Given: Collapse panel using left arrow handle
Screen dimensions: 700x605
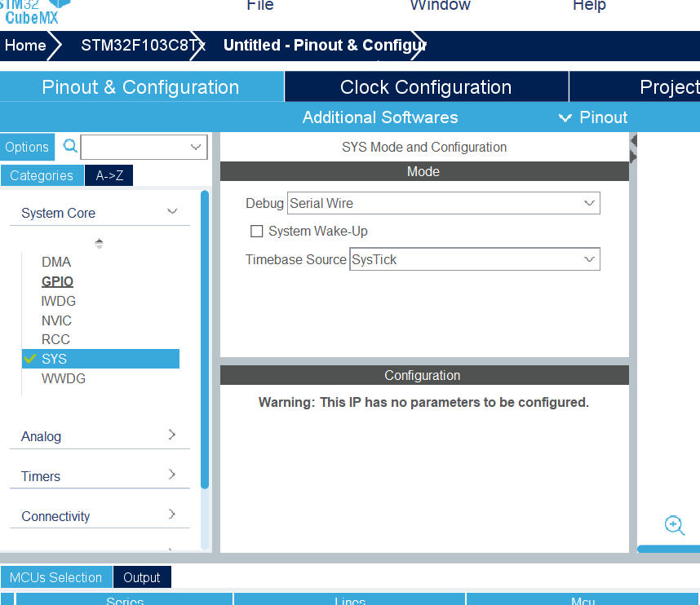Looking at the screenshot, I should coord(633,141).
